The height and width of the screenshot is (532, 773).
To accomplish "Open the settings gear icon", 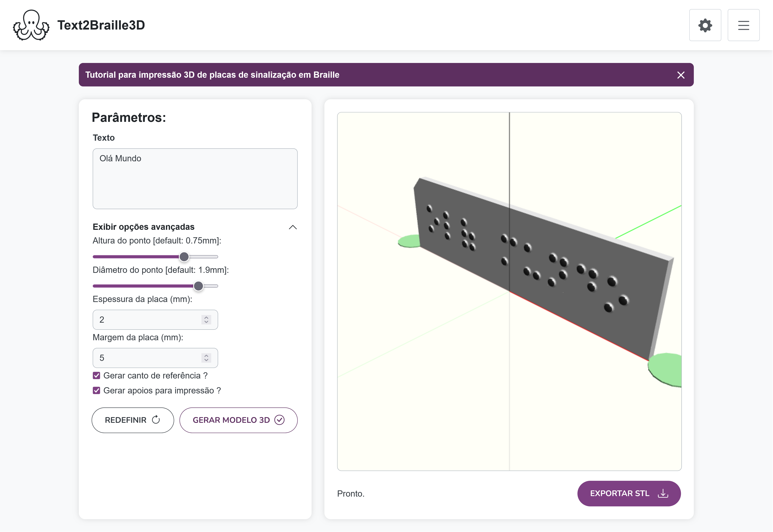I will (x=705, y=25).
